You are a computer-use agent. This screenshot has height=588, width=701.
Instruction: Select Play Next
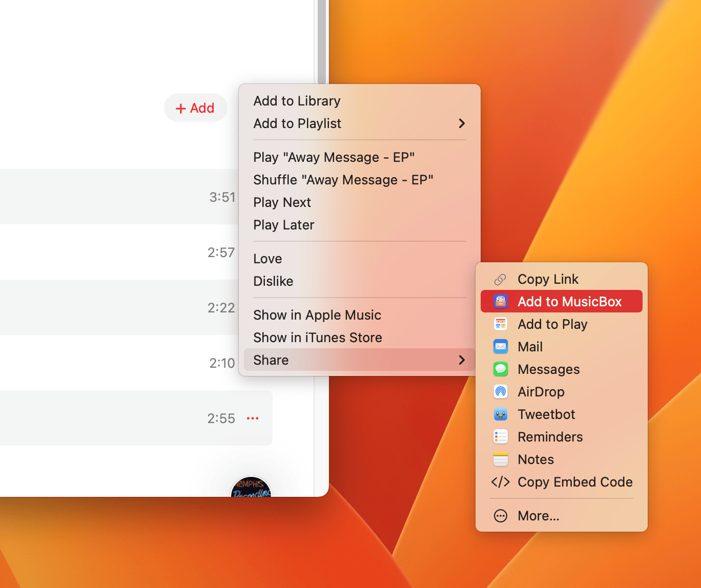(282, 202)
